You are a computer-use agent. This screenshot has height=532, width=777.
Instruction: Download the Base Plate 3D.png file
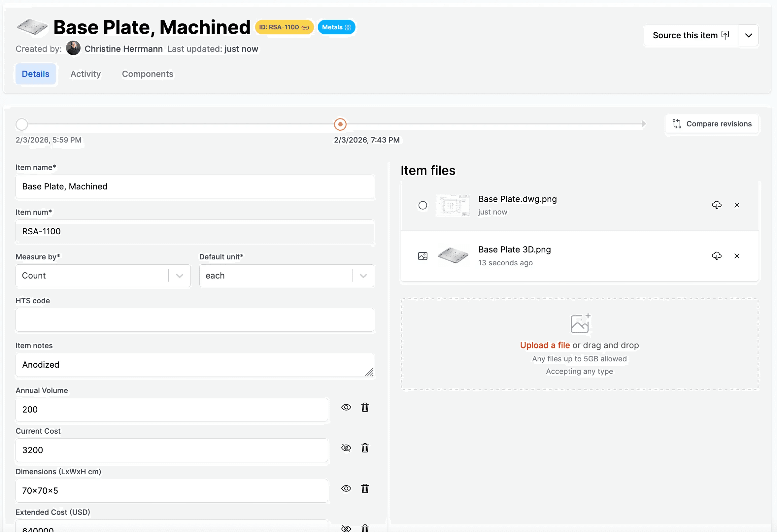pos(716,256)
